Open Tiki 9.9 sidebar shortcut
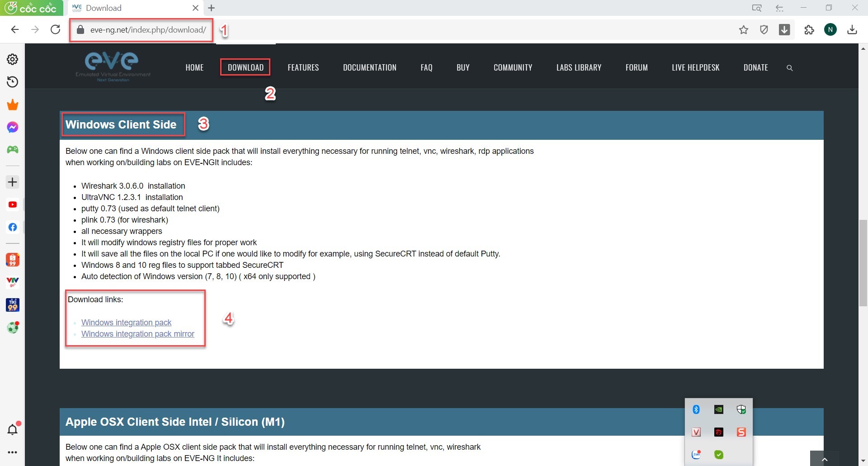Image resolution: width=868 pixels, height=466 pixels. pyautogui.click(x=13, y=305)
